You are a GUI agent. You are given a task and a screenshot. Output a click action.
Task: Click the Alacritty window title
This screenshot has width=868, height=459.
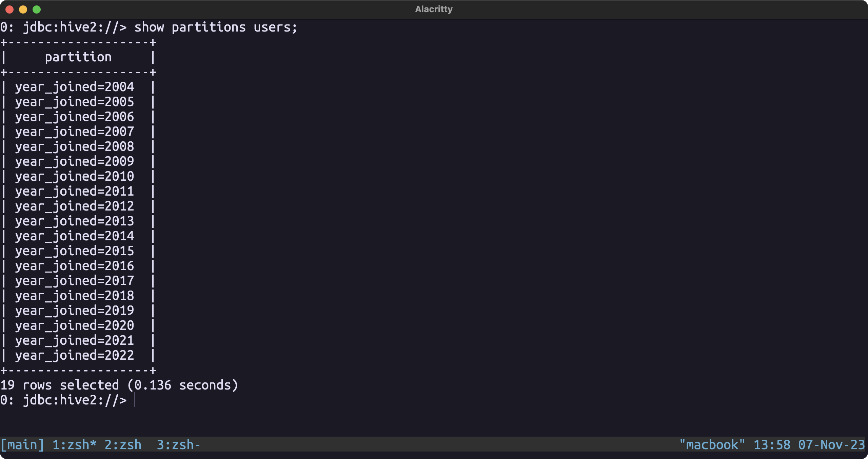pyautogui.click(x=434, y=9)
